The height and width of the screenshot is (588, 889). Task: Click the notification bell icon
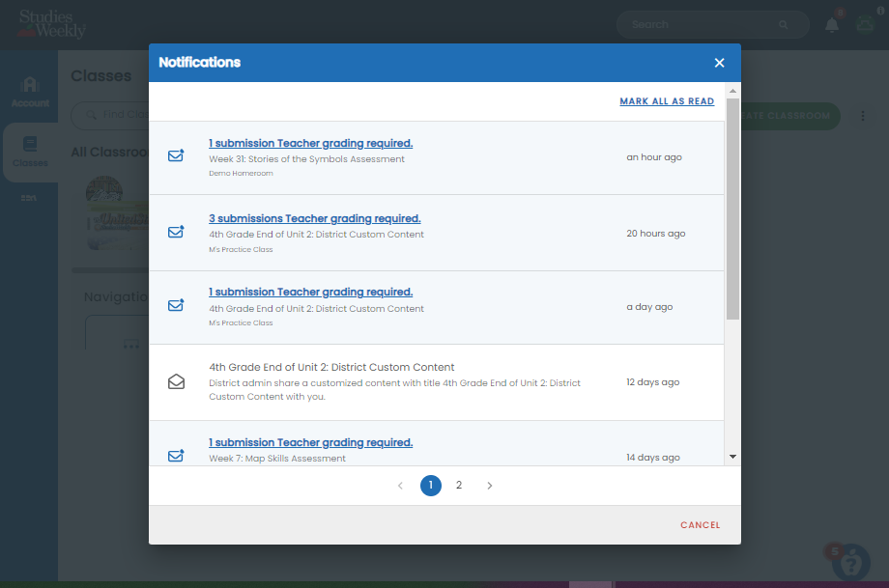[832, 25]
